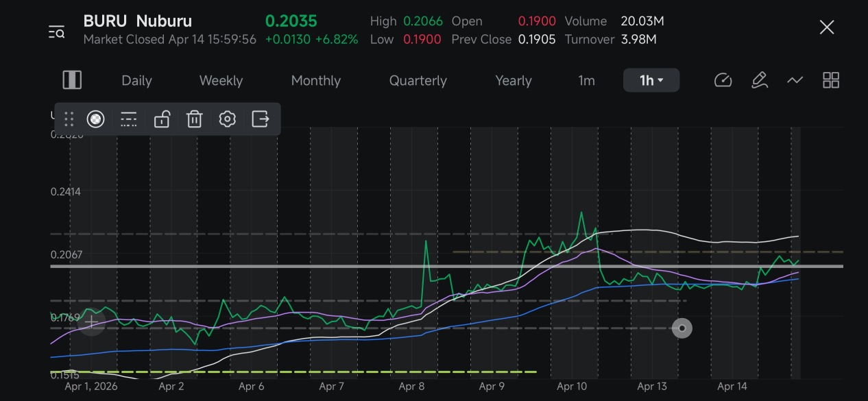The height and width of the screenshot is (401, 868).
Task: Open the chart line type icon
Action: pos(795,80)
